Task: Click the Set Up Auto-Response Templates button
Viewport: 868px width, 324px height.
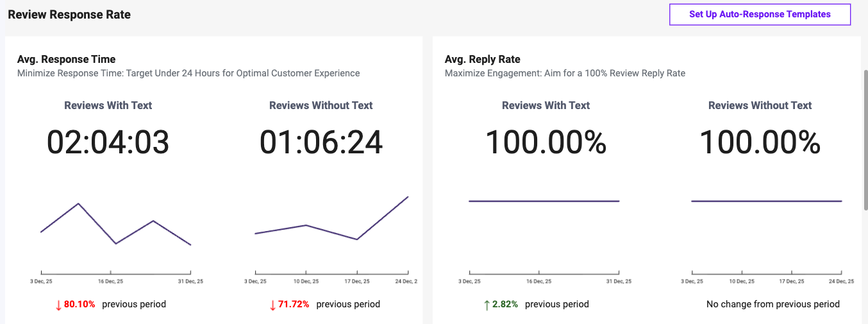Action: 760,14
